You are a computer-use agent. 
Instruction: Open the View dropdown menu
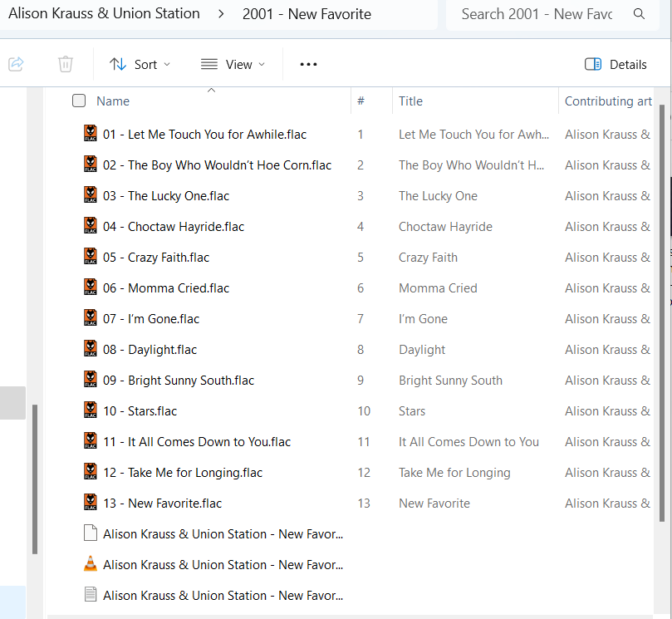click(x=233, y=64)
